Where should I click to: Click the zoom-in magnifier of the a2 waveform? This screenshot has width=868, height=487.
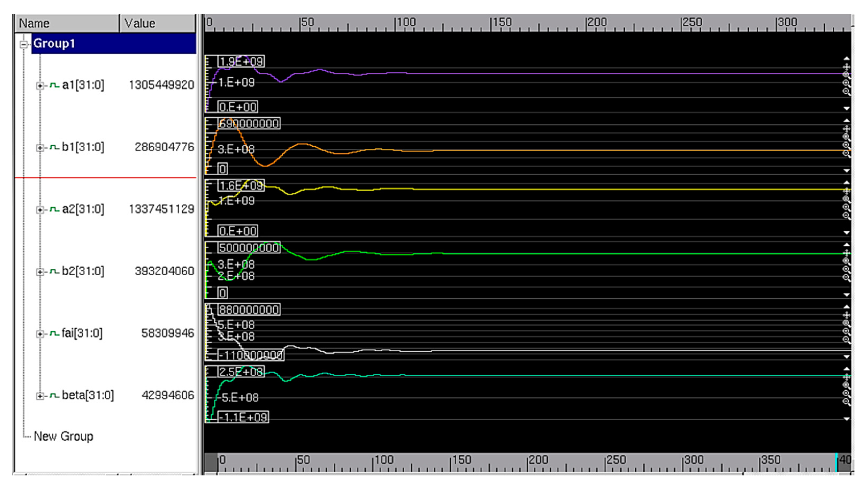pos(846,207)
